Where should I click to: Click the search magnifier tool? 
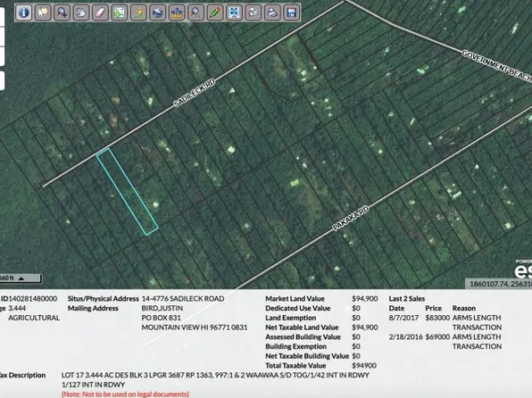(196, 12)
